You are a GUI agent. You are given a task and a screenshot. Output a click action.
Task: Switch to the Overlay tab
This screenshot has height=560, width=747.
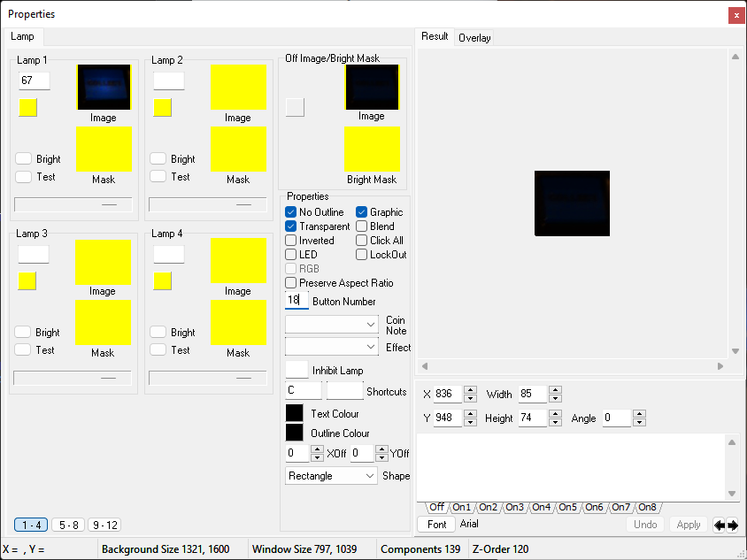474,38
